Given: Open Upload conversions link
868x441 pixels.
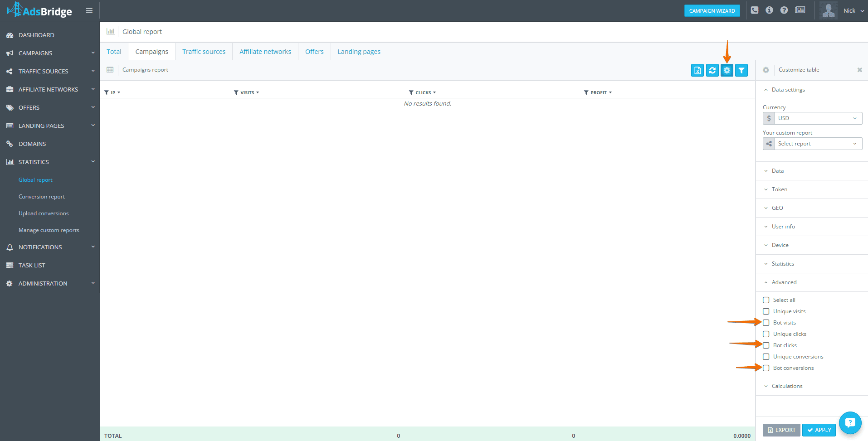Looking at the screenshot, I should 44,213.
